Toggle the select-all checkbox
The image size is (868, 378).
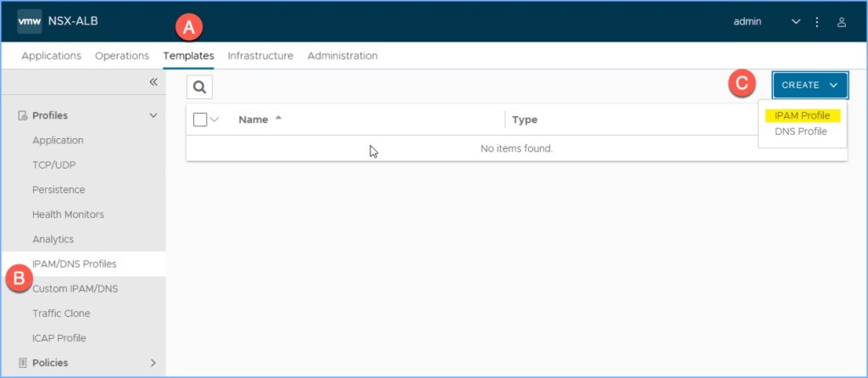point(200,120)
